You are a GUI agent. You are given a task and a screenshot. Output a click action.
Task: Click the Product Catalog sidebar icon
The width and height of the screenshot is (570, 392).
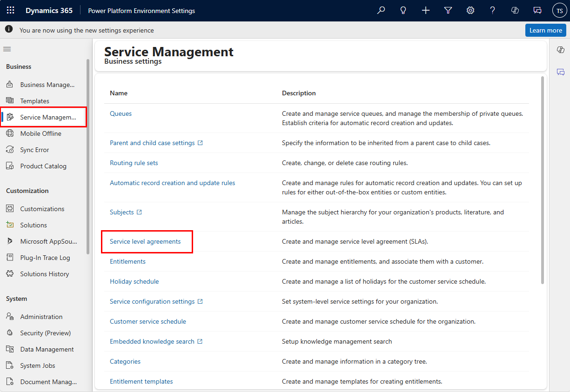[10, 166]
